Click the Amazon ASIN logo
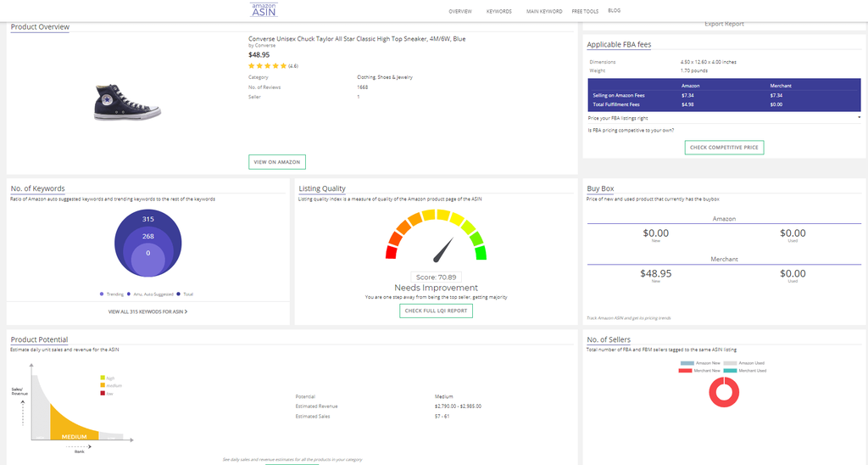 point(264,10)
